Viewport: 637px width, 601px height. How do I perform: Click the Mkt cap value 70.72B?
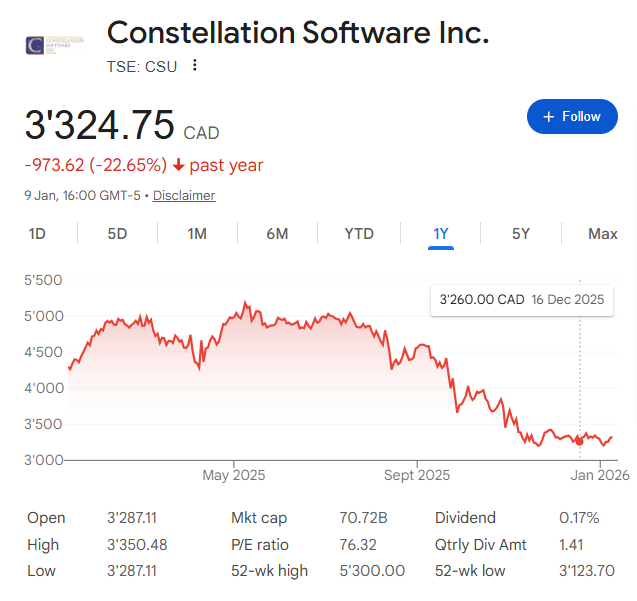(364, 518)
